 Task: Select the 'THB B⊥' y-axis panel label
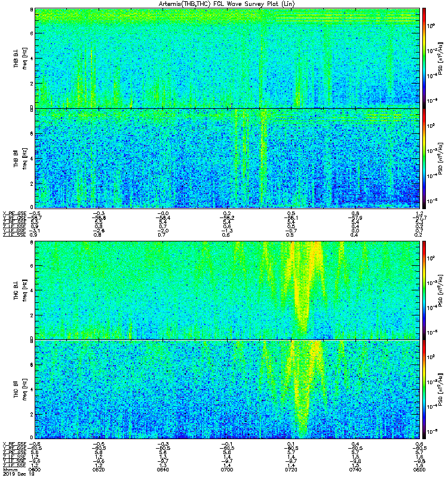(x=16, y=57)
